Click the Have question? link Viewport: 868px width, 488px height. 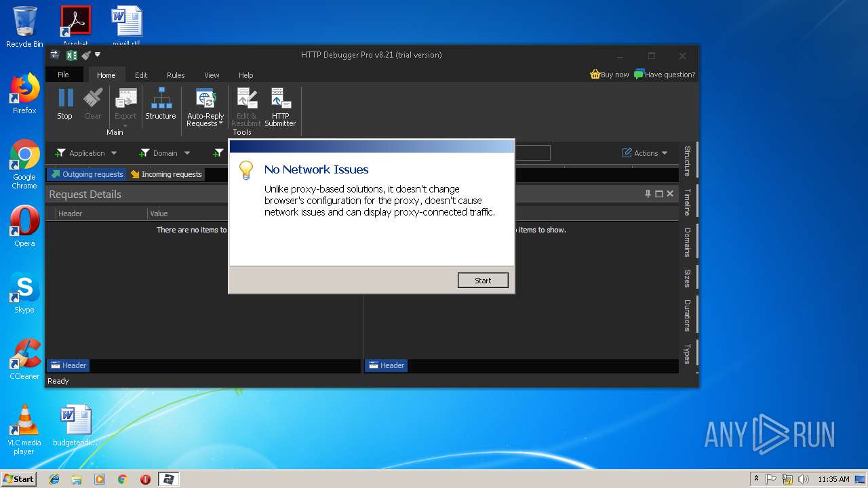point(665,75)
